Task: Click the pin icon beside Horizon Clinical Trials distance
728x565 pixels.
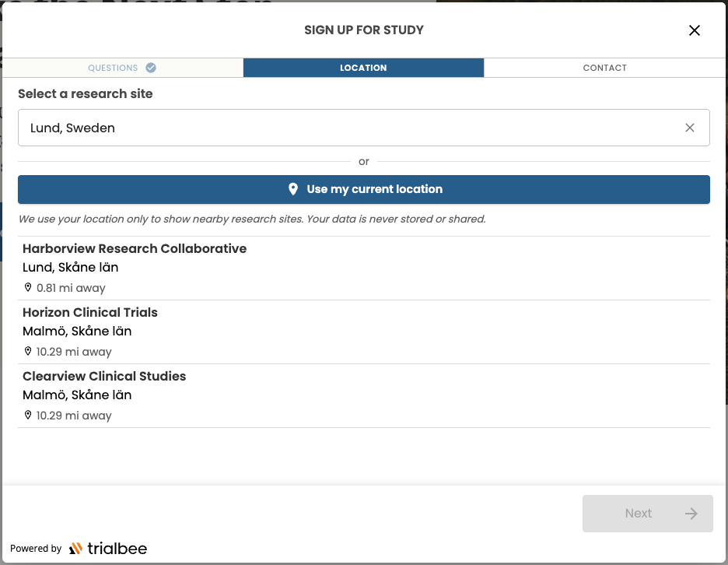Action: point(28,351)
